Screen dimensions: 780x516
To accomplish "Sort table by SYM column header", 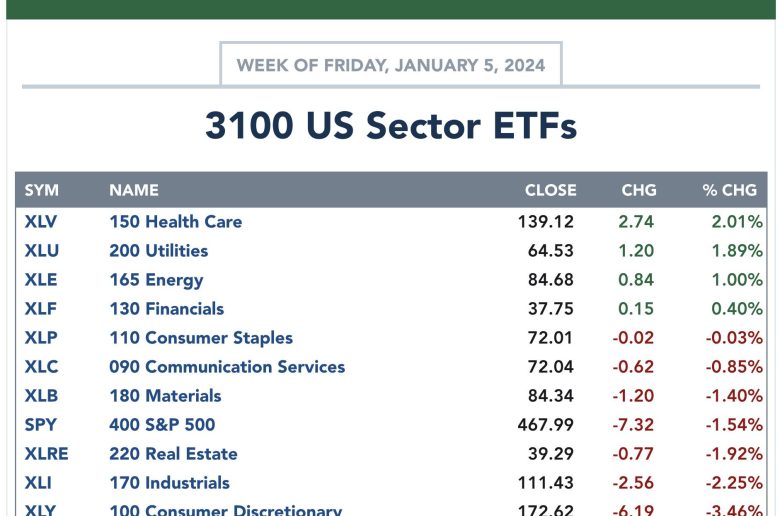I will coord(42,190).
